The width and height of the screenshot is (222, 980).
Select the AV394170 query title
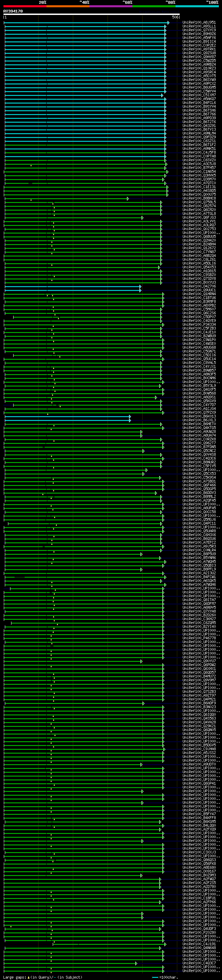13,11
